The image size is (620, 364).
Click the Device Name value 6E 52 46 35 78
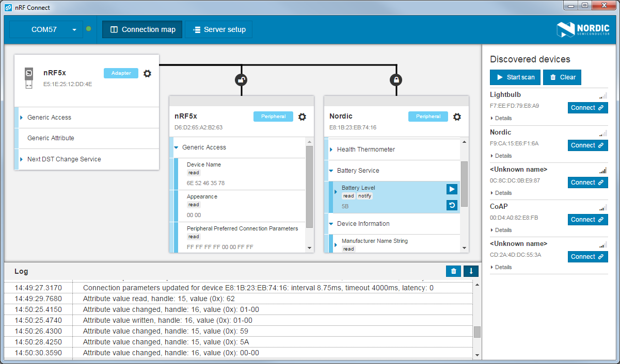tap(206, 183)
